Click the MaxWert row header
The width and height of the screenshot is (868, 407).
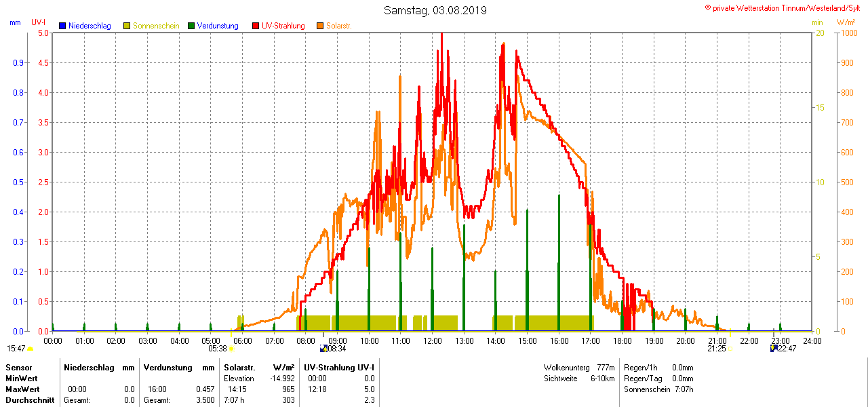coord(22,389)
